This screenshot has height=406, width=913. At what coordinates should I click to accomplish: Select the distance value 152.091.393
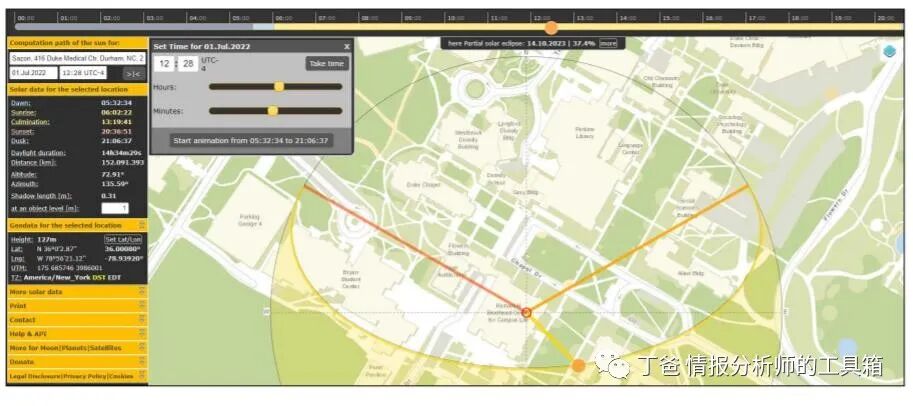122,162
